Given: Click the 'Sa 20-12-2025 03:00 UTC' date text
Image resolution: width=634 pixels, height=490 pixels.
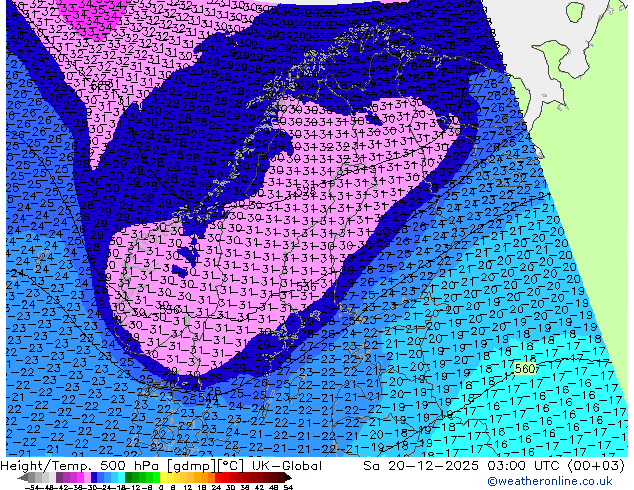Looking at the screenshot, I should coord(463,466).
